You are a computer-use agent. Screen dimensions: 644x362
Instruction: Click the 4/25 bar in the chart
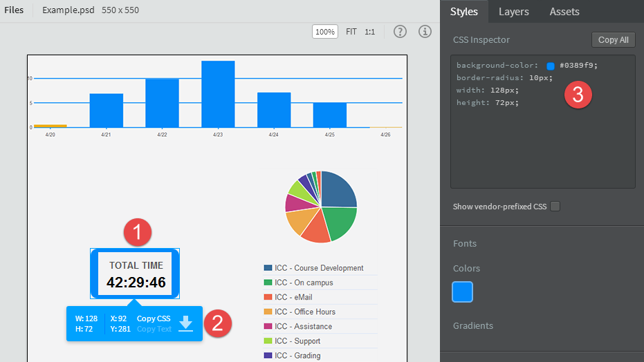click(330, 115)
